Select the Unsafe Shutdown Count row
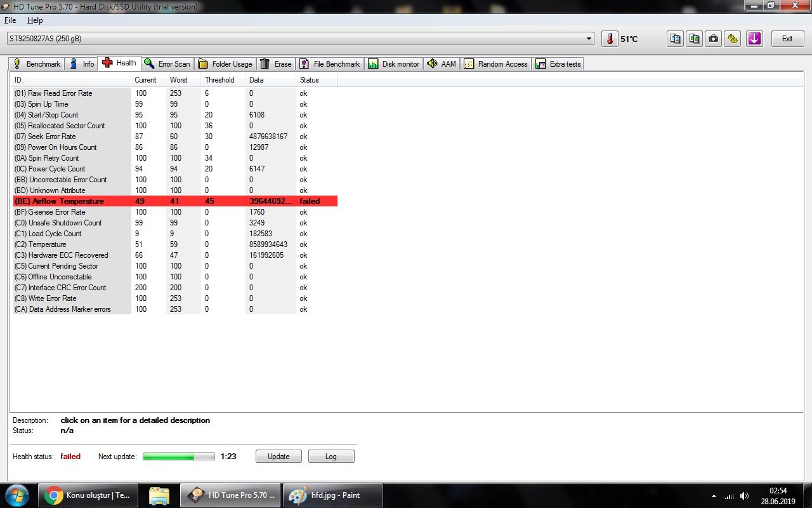The width and height of the screenshot is (812, 508). pos(175,223)
